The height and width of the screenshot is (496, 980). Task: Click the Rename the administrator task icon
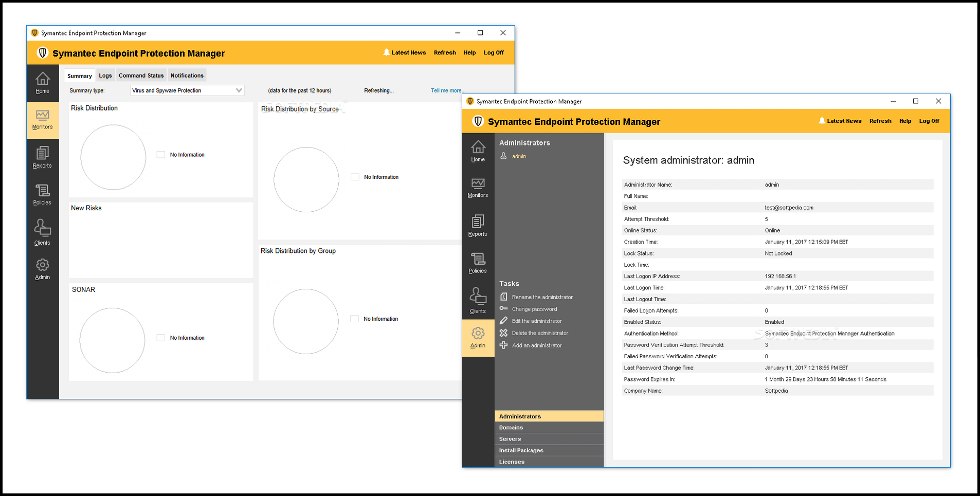[x=504, y=297]
